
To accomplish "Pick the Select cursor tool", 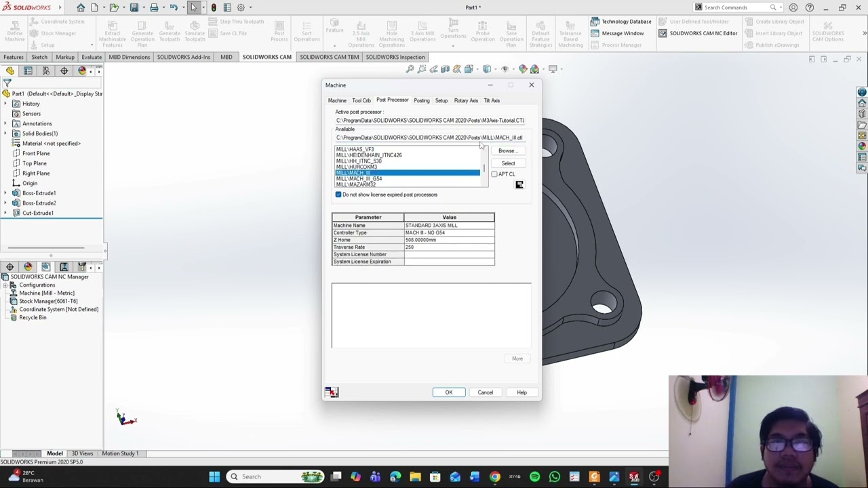I will click(194, 7).
